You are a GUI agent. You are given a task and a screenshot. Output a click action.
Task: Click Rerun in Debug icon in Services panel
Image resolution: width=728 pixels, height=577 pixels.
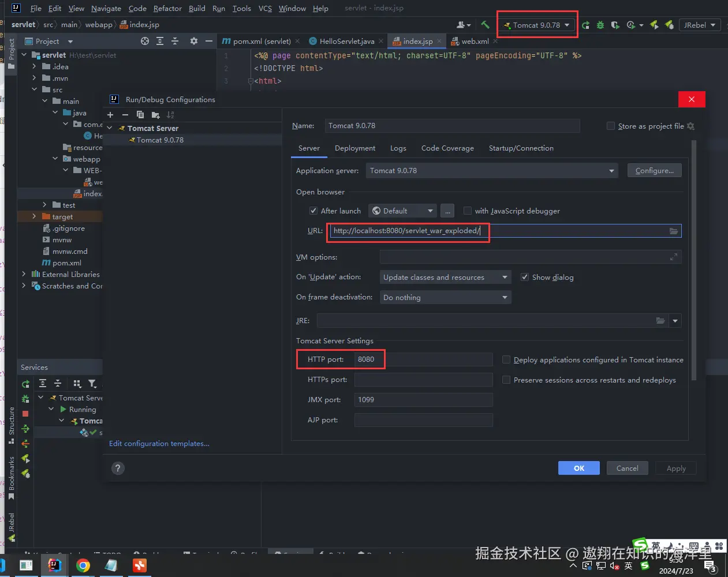25,399
